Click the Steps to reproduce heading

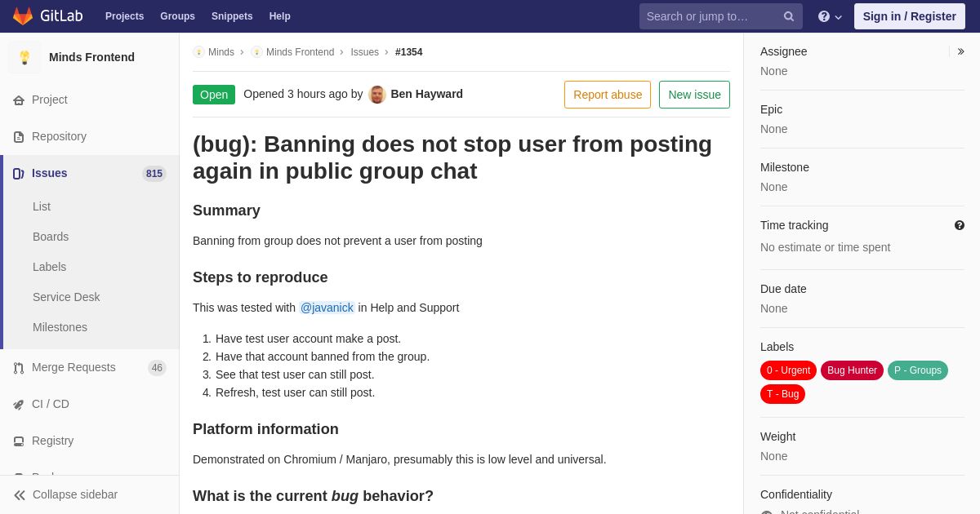[261, 277]
